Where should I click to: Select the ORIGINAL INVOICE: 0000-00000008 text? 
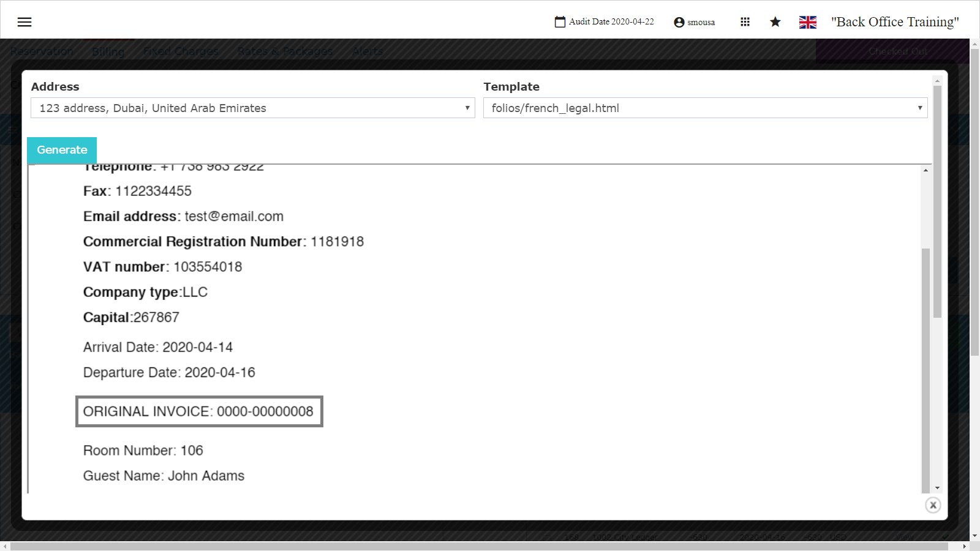coord(198,411)
